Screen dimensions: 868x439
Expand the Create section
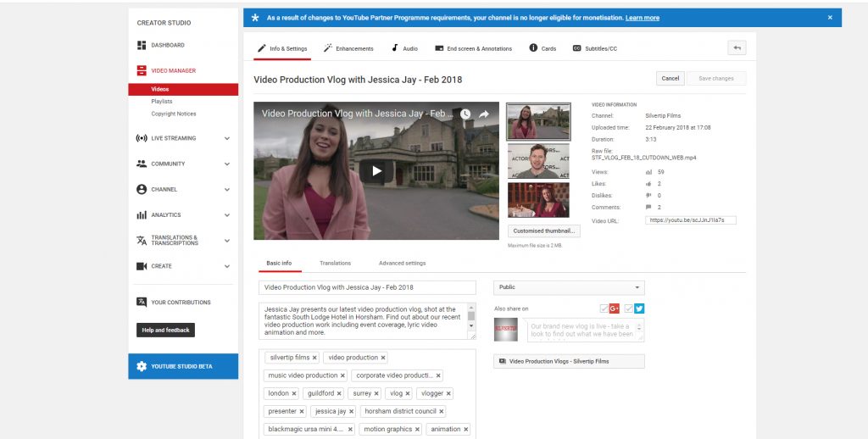(x=227, y=266)
